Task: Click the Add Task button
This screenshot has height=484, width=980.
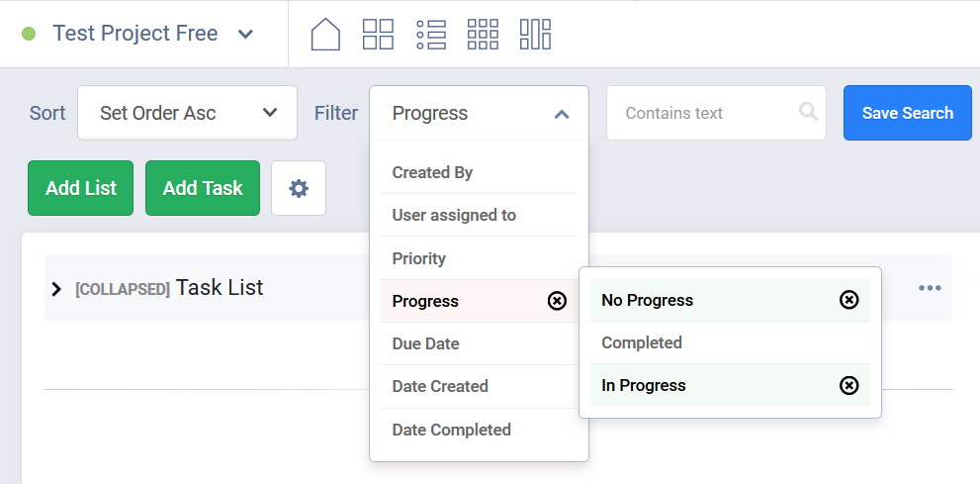Action: point(203,188)
